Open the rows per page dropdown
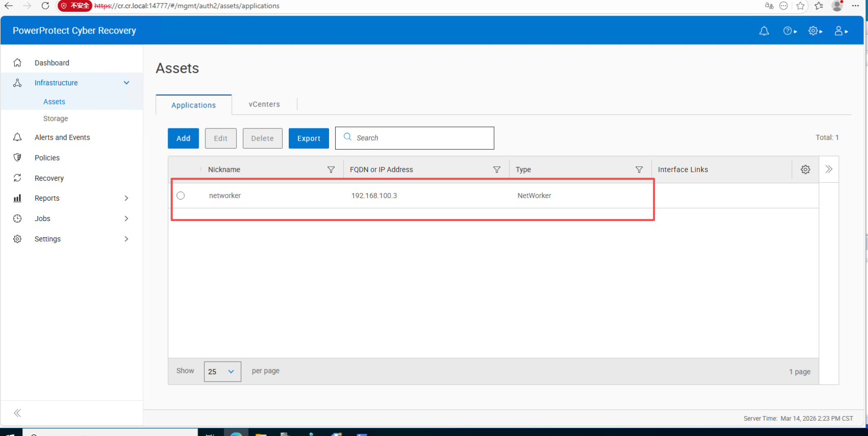The image size is (868, 436). [x=223, y=371]
